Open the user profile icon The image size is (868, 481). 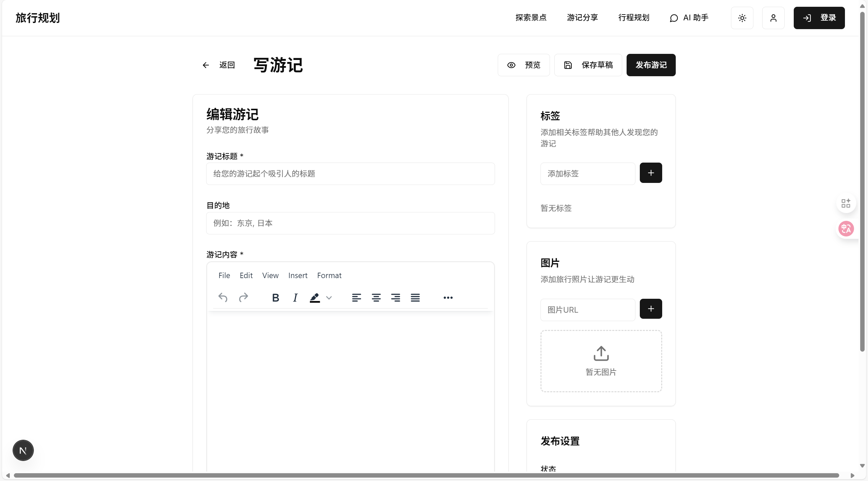tap(773, 18)
